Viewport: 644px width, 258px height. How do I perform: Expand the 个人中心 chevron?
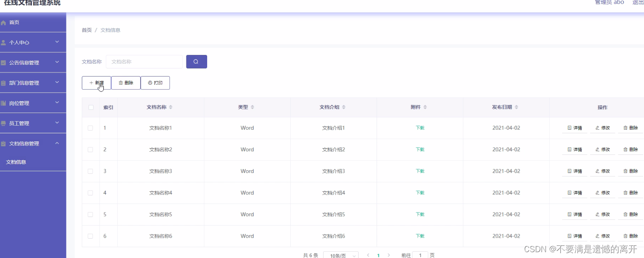pos(57,42)
